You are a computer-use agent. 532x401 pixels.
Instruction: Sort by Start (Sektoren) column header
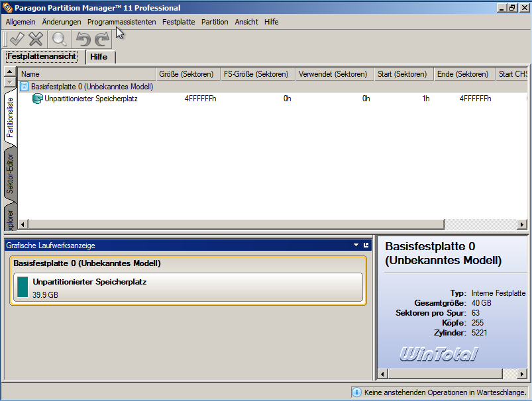403,74
